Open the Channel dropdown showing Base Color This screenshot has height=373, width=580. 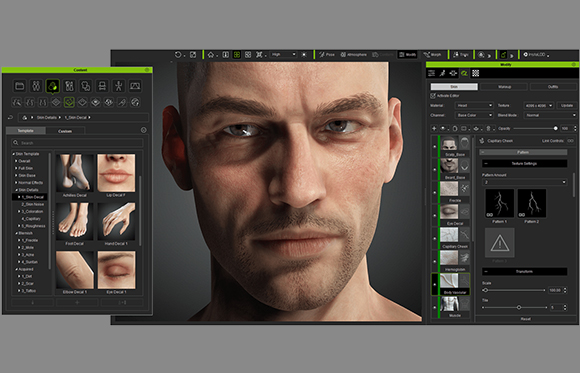(x=474, y=115)
